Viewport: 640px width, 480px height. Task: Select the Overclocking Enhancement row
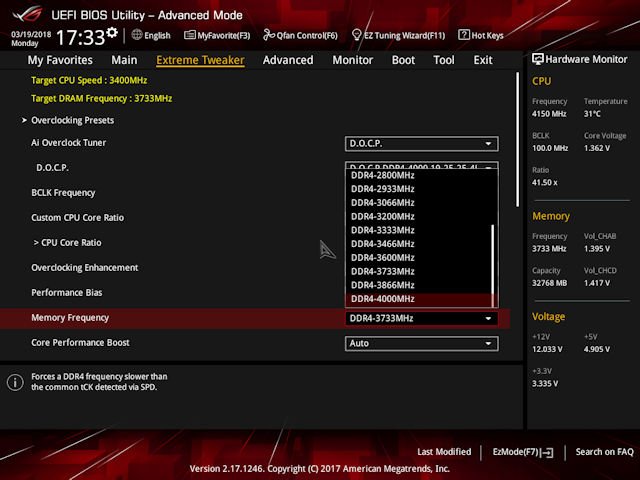pyautogui.click(x=84, y=268)
